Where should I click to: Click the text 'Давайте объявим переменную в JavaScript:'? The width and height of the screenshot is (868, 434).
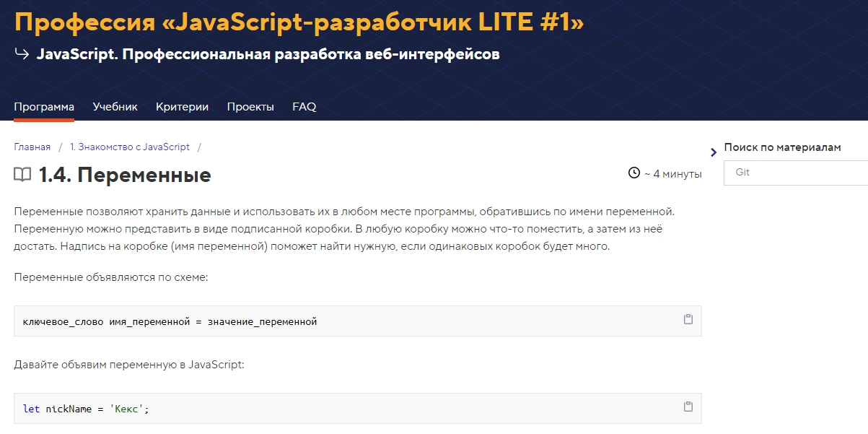coord(129,365)
